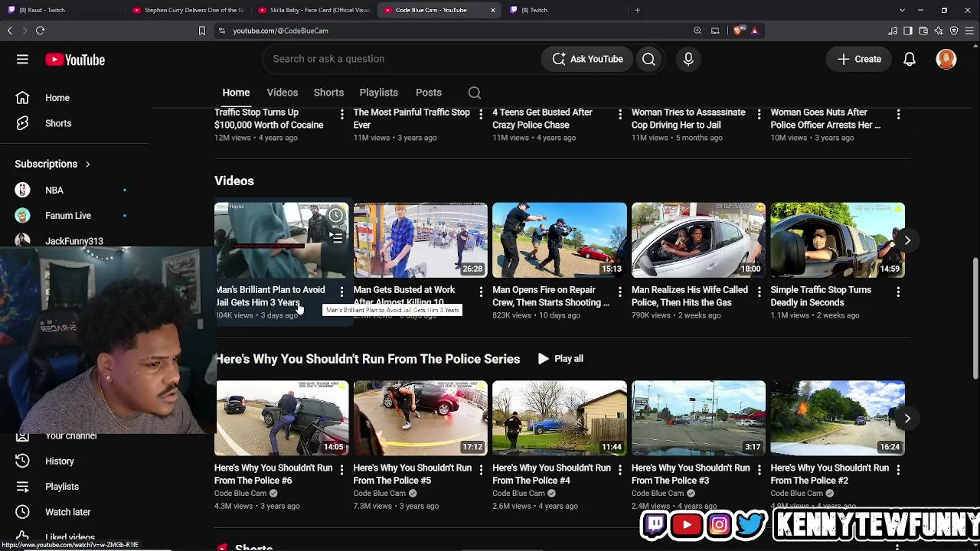Switch to the 'Stephen Curry Delivers' browser tab
This screenshot has width=980, height=551.
188,10
